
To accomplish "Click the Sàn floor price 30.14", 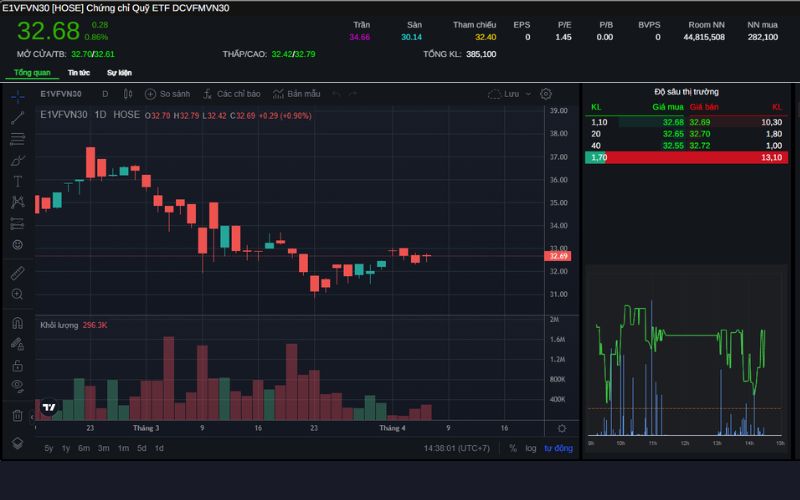I will pyautogui.click(x=411, y=37).
